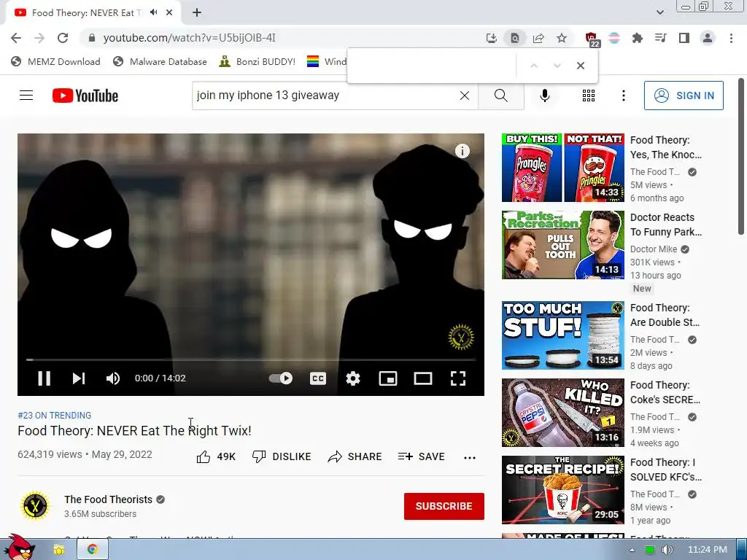
Task: Open the KFC Secret Recipe thumbnail
Action: pos(562,489)
